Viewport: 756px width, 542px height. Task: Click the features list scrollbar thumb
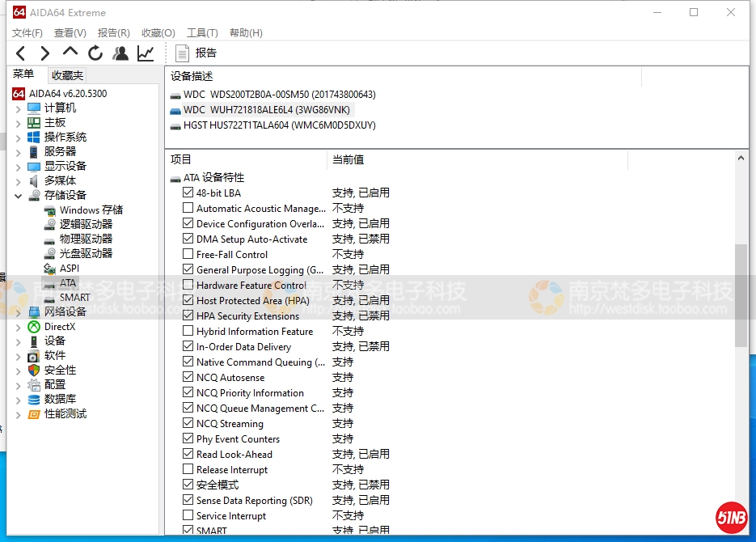(741, 295)
